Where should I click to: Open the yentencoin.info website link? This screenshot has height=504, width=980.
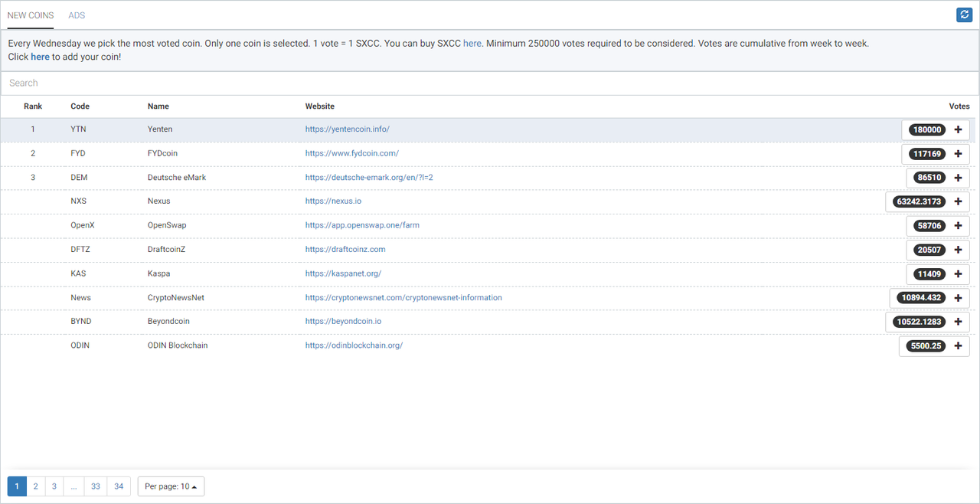348,129
